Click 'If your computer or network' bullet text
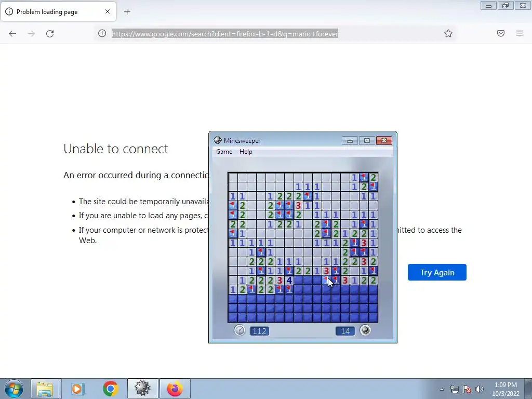The height and width of the screenshot is (399, 532). [144, 230]
